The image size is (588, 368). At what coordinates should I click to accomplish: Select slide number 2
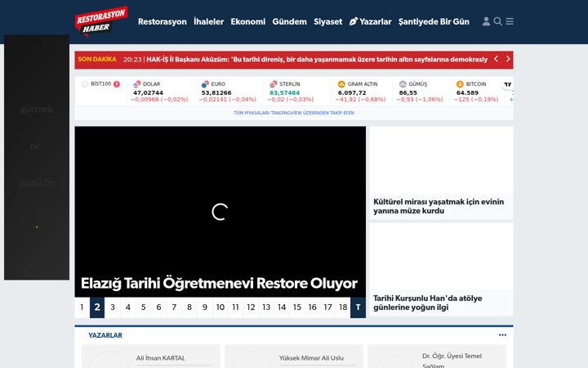(97, 307)
